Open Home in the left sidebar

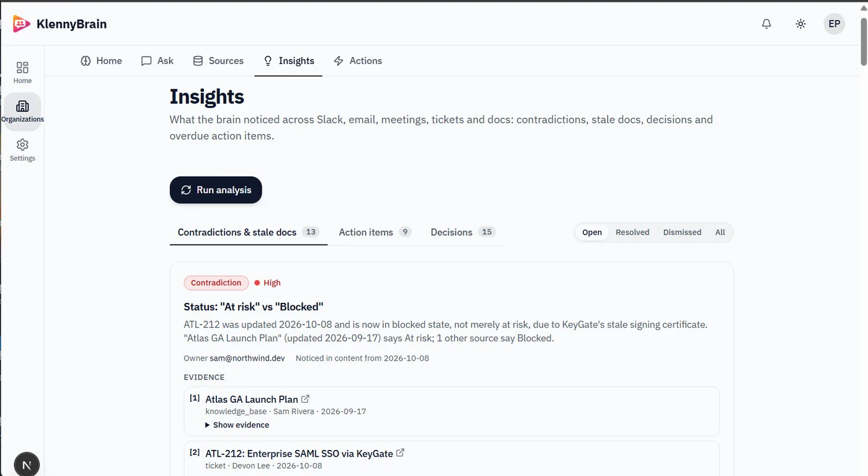(22, 73)
